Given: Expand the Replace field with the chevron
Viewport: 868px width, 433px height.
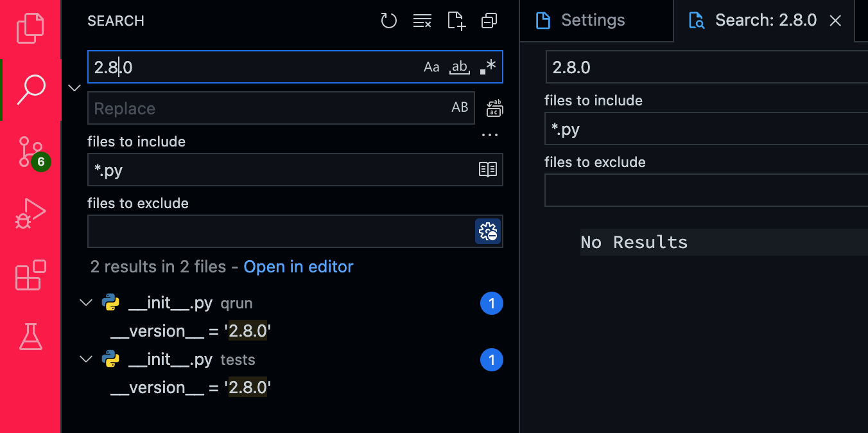Looking at the screenshot, I should click(x=74, y=87).
